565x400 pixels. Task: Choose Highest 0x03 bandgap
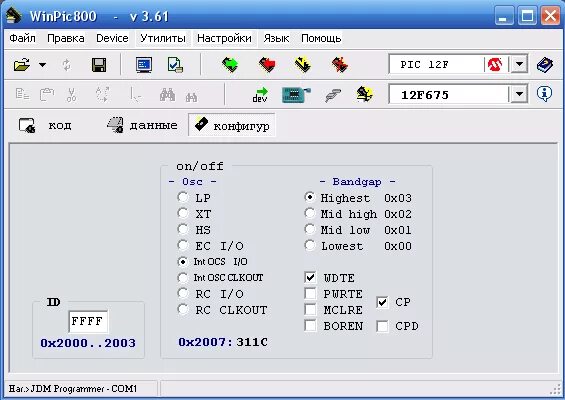click(310, 197)
